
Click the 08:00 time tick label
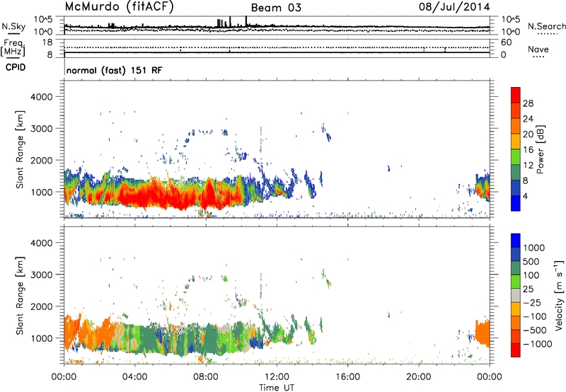coord(205,377)
